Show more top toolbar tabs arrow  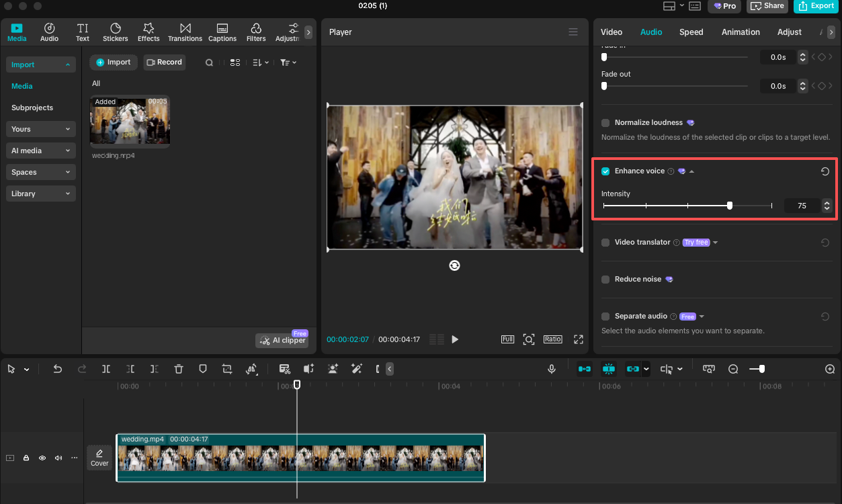click(x=308, y=32)
